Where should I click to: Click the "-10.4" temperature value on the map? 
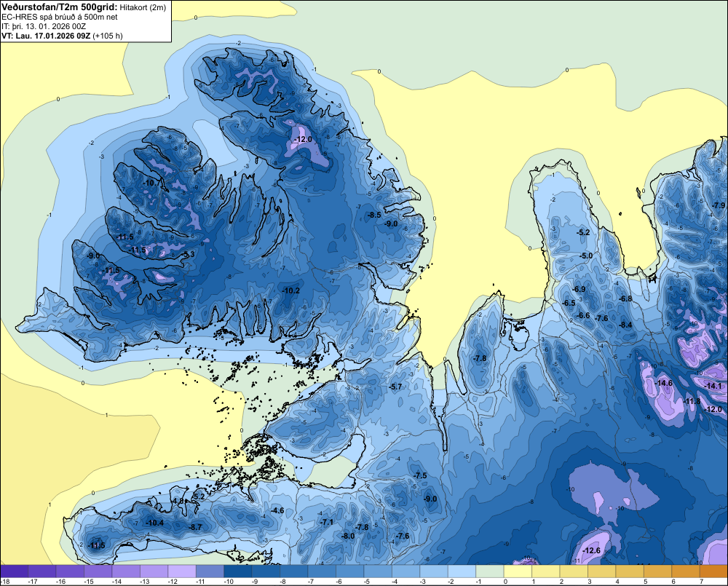(154, 523)
